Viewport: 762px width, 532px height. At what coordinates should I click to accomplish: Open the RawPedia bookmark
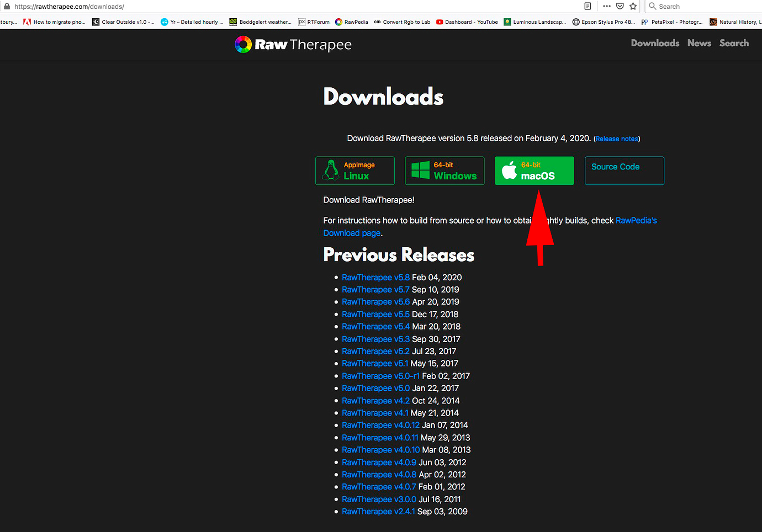[x=352, y=22]
